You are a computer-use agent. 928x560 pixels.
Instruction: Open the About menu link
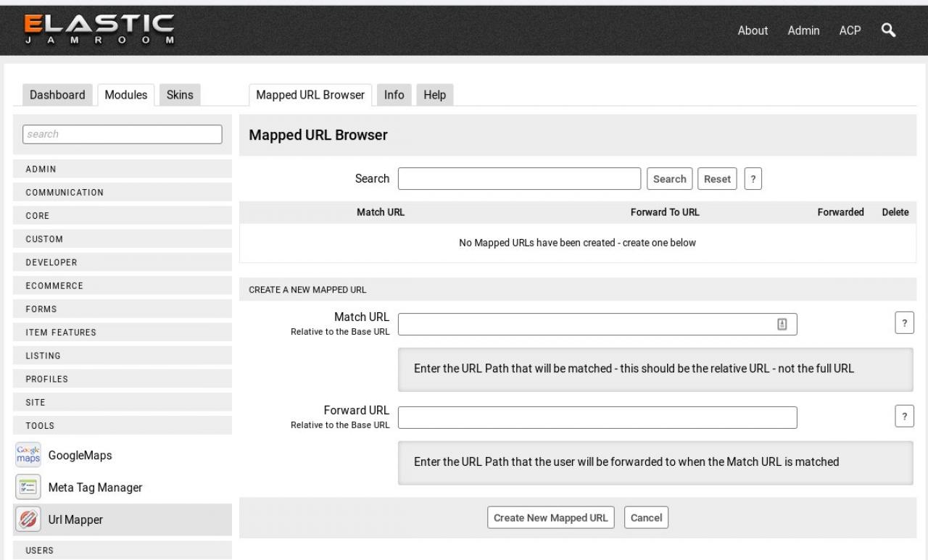[753, 30]
